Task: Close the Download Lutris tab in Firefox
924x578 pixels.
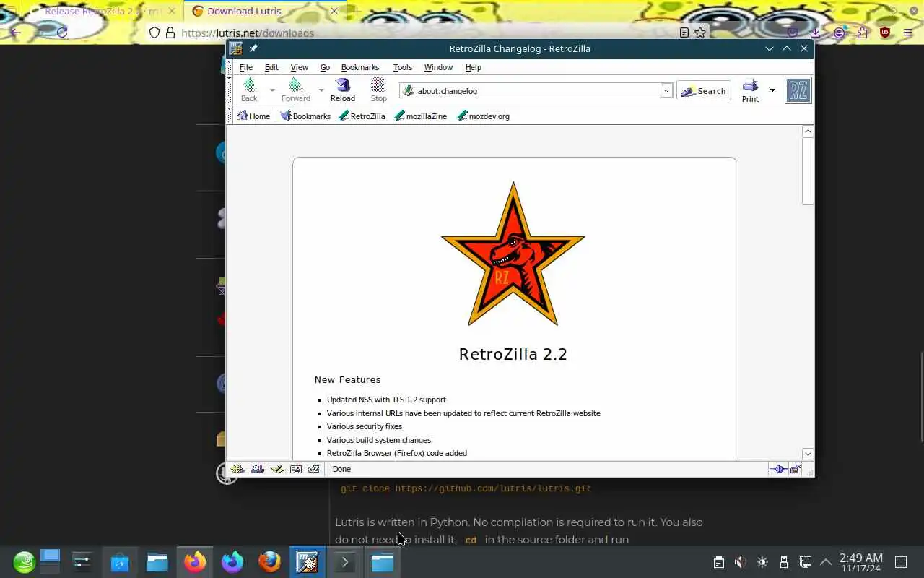Action: [334, 11]
